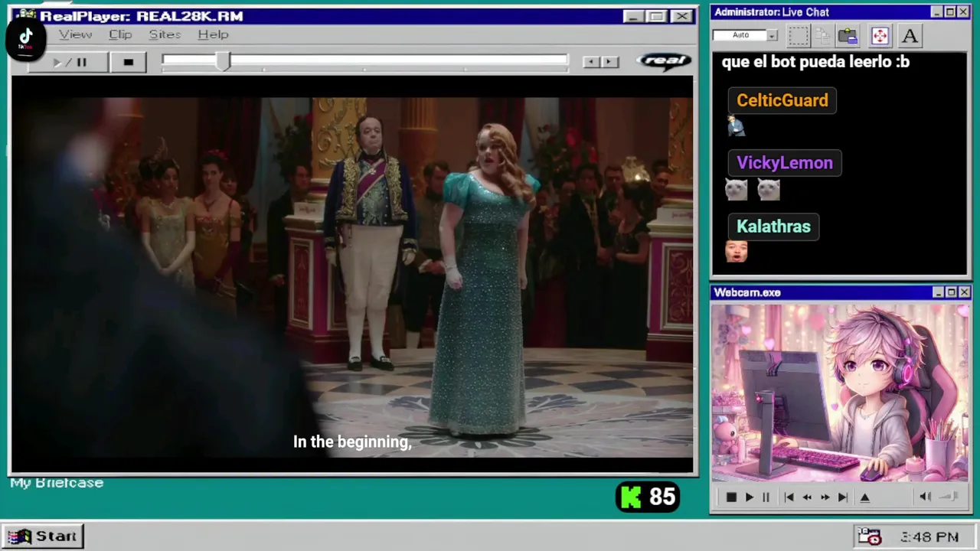Image resolution: width=980 pixels, height=551 pixels.
Task: Open the Sites menu in RealPlayer
Action: click(165, 34)
